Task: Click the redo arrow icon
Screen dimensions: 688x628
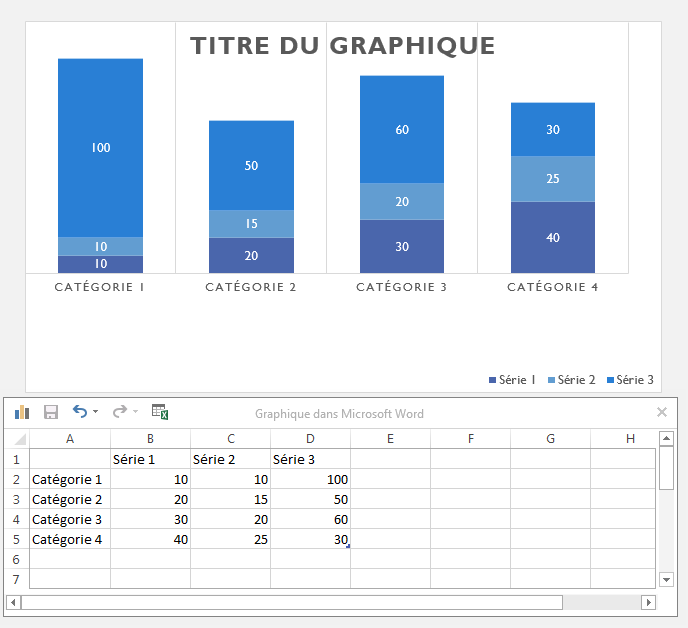Action: pyautogui.click(x=120, y=412)
